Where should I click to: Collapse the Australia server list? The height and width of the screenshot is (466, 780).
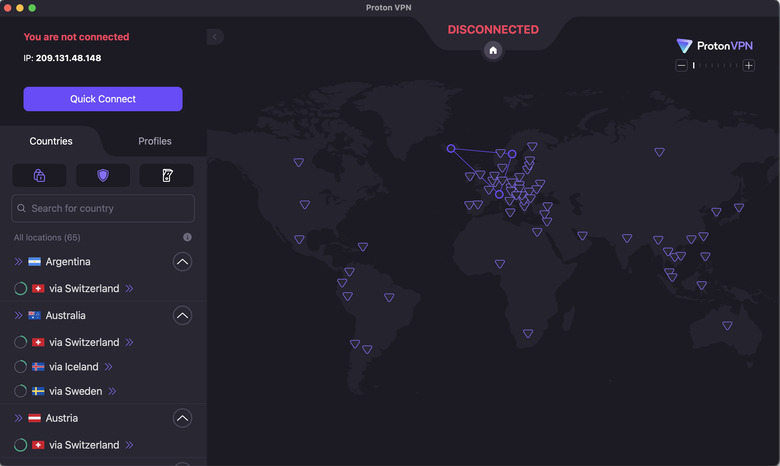click(183, 315)
